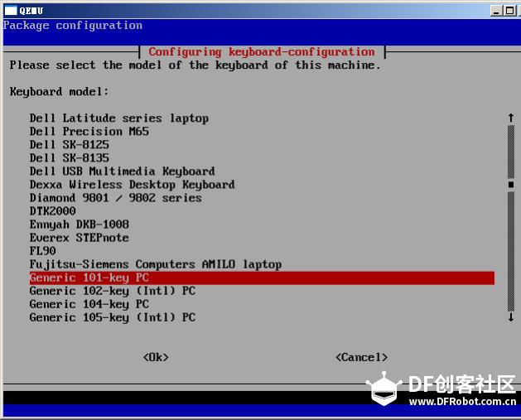Select the FL90 keyboard model

click(42, 251)
